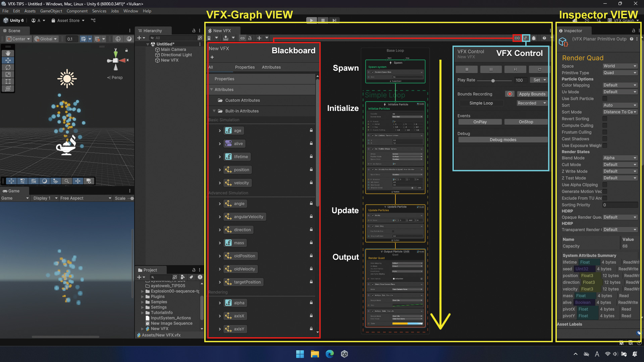
Task: Click the Unity Play mode button
Action: click(311, 20)
